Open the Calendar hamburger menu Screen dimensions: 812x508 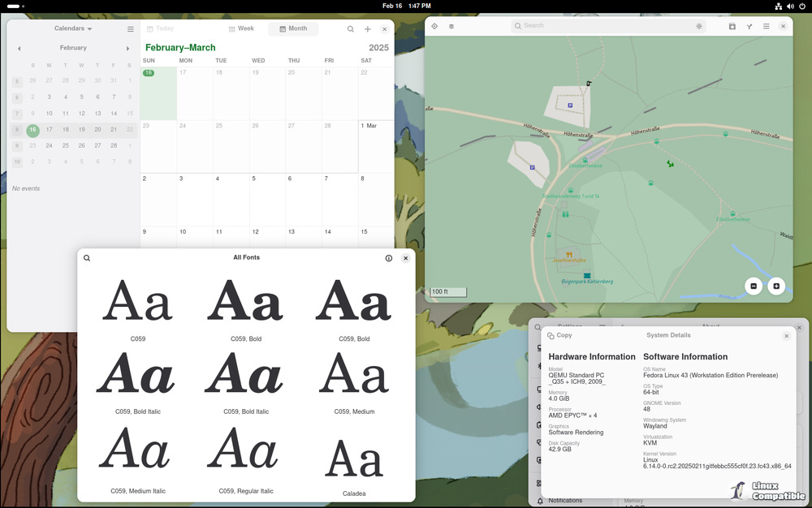click(131, 29)
